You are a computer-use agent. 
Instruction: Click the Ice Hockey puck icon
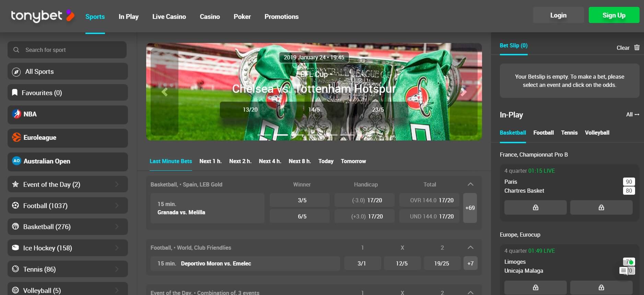[15, 248]
